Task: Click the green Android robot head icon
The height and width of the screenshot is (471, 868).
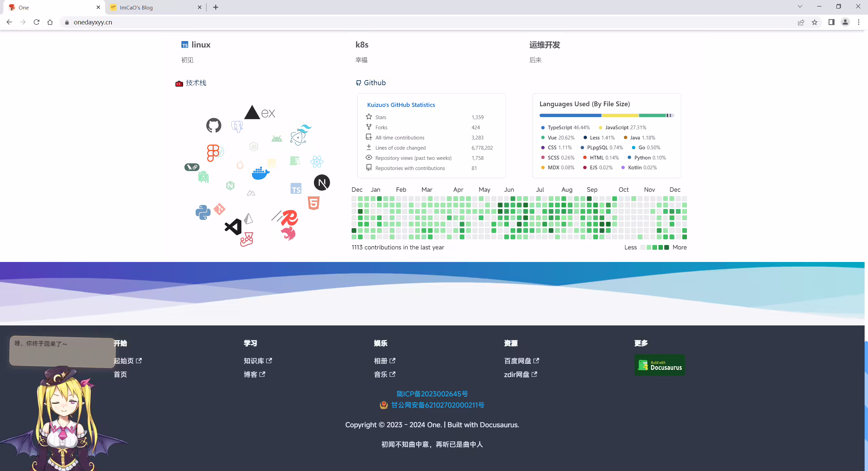Action: (x=277, y=138)
